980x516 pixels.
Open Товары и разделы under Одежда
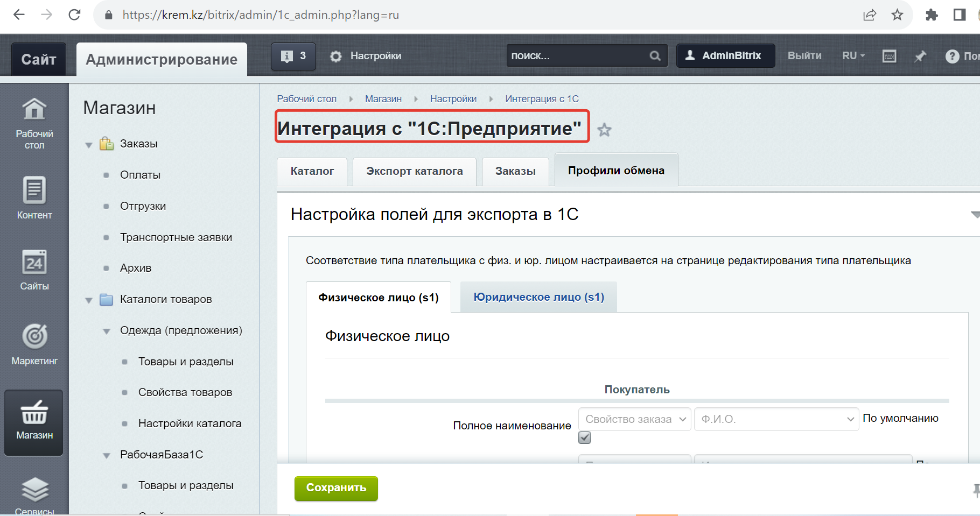186,362
